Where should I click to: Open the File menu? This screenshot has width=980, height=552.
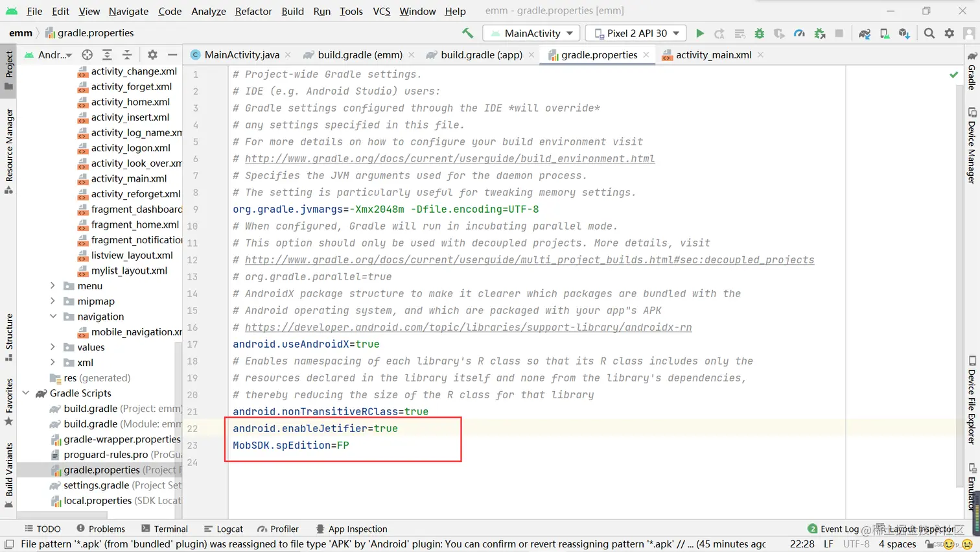pyautogui.click(x=34, y=11)
